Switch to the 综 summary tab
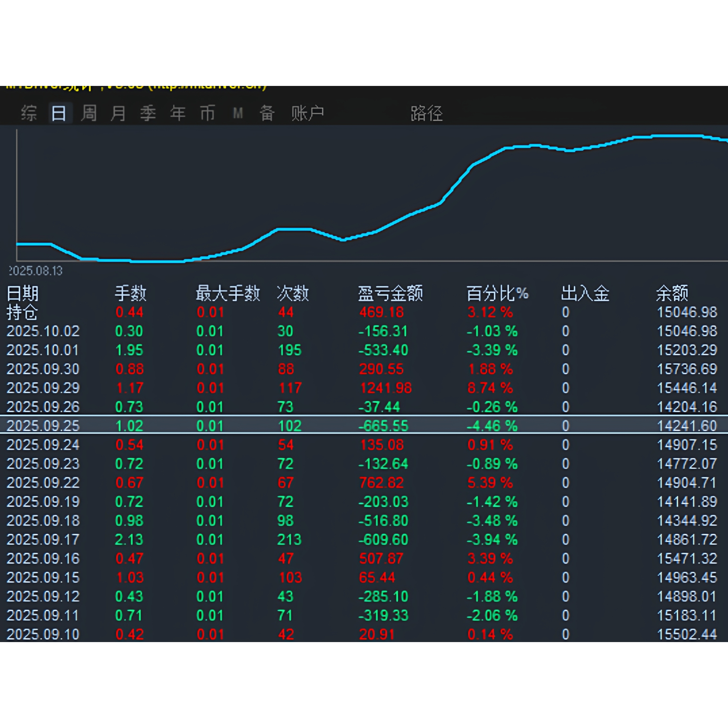The height and width of the screenshot is (728, 728). pos(29,113)
